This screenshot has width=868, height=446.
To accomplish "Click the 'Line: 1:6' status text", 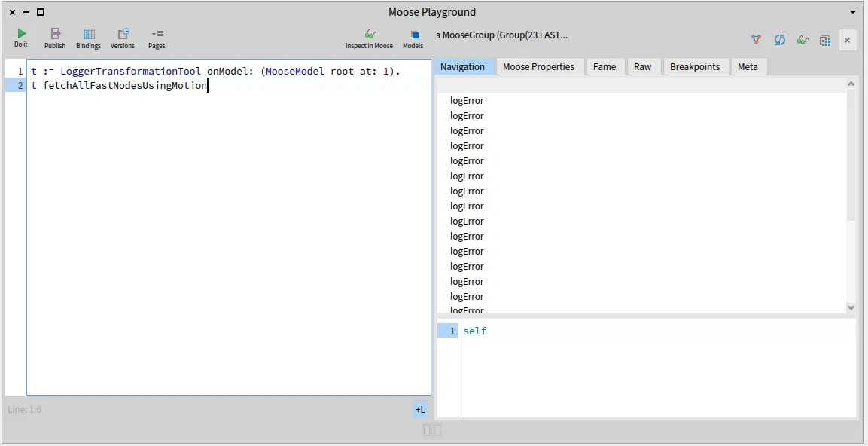I will click(x=25, y=410).
